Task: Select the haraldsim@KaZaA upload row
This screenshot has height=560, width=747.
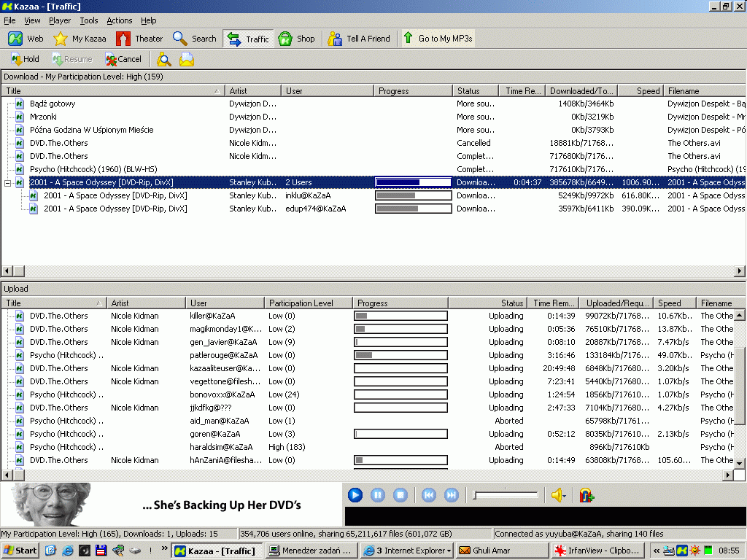Action: 368,447
